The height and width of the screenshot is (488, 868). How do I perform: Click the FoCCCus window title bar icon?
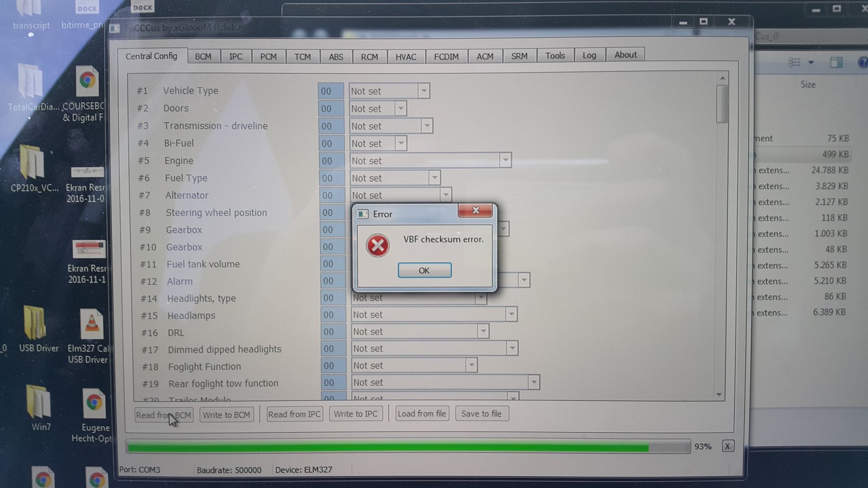tap(115, 28)
